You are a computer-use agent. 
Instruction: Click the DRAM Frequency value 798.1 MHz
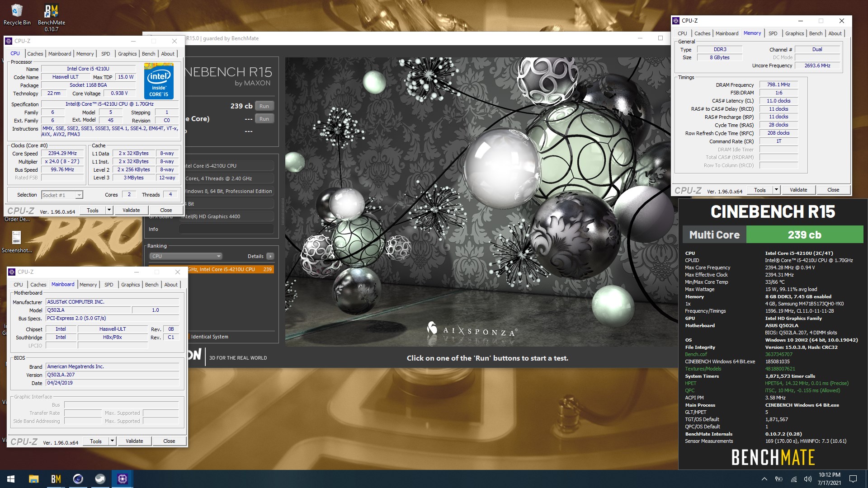778,84
